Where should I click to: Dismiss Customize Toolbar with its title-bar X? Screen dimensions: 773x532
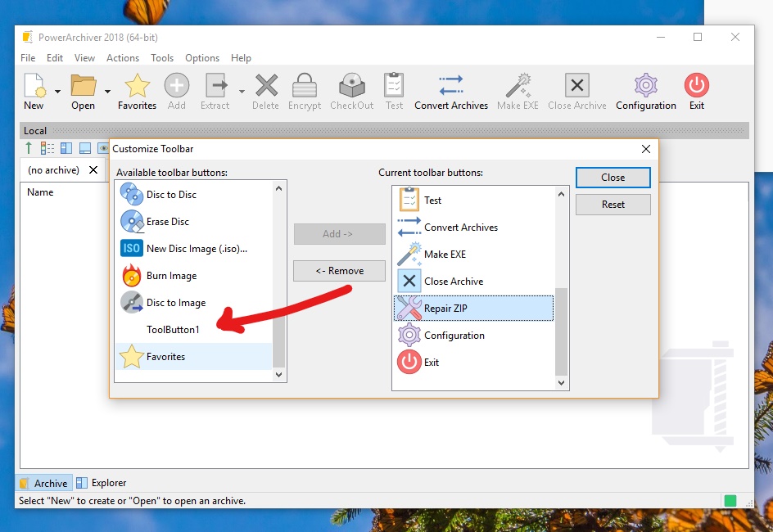tap(646, 149)
